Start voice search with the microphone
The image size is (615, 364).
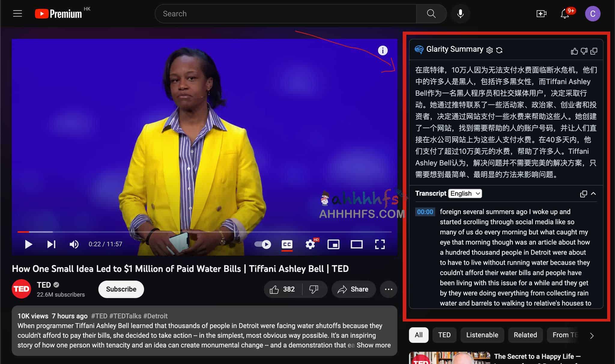460,14
